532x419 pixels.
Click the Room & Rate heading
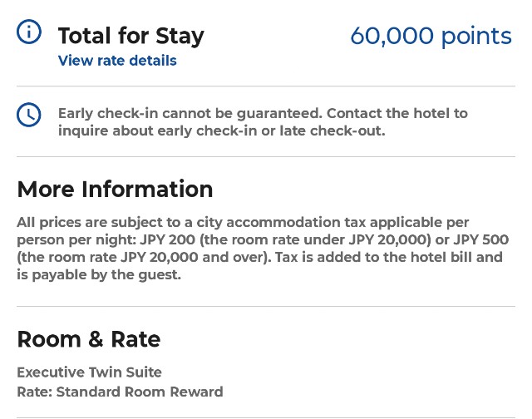point(89,339)
